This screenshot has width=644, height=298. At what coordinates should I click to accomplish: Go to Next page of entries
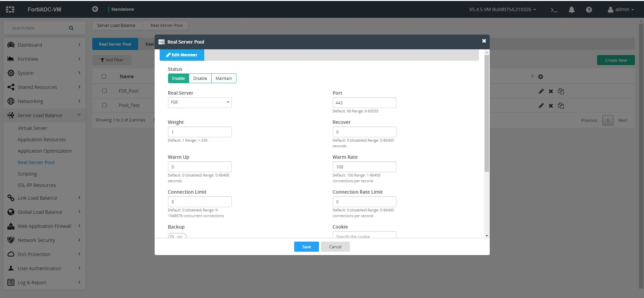click(x=623, y=120)
